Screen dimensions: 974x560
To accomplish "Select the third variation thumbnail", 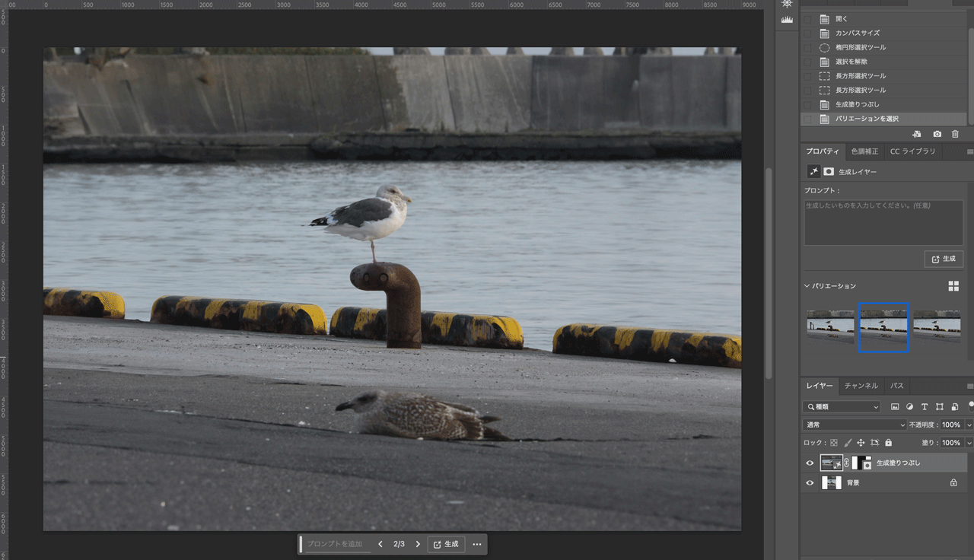I will [937, 327].
